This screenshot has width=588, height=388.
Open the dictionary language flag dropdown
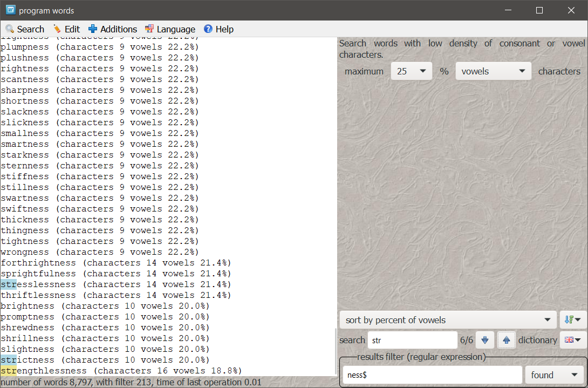point(572,340)
